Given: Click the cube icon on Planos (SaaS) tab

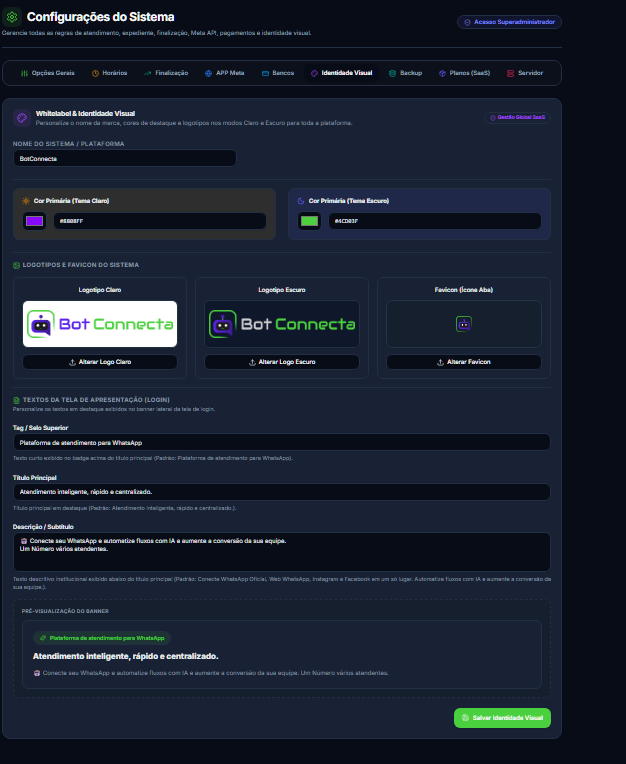Looking at the screenshot, I should pyautogui.click(x=442, y=73).
